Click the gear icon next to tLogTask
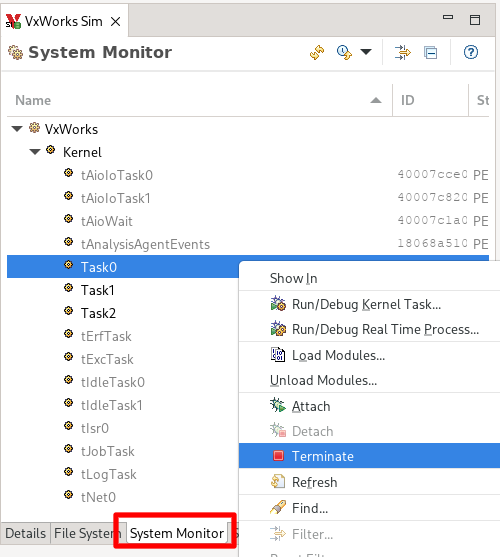 (x=69, y=472)
